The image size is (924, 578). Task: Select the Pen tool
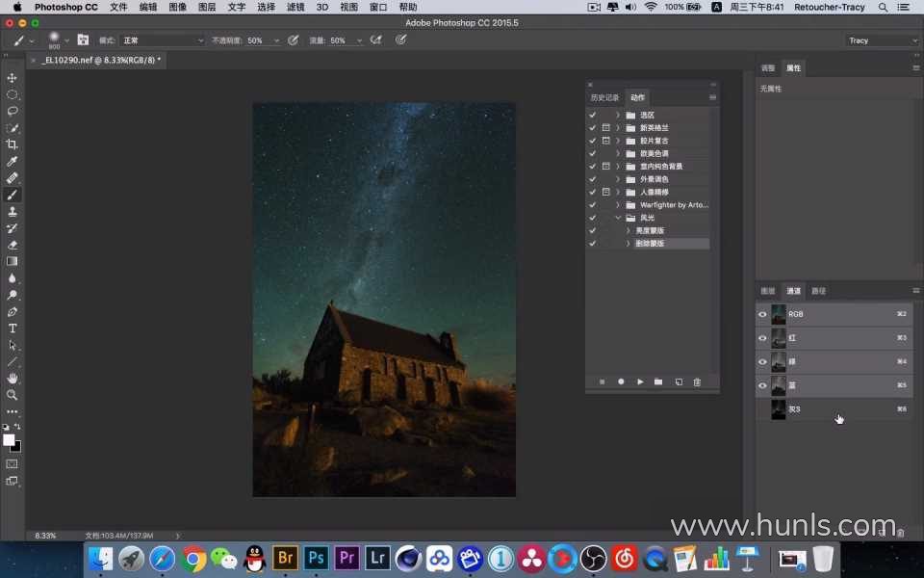(12, 311)
